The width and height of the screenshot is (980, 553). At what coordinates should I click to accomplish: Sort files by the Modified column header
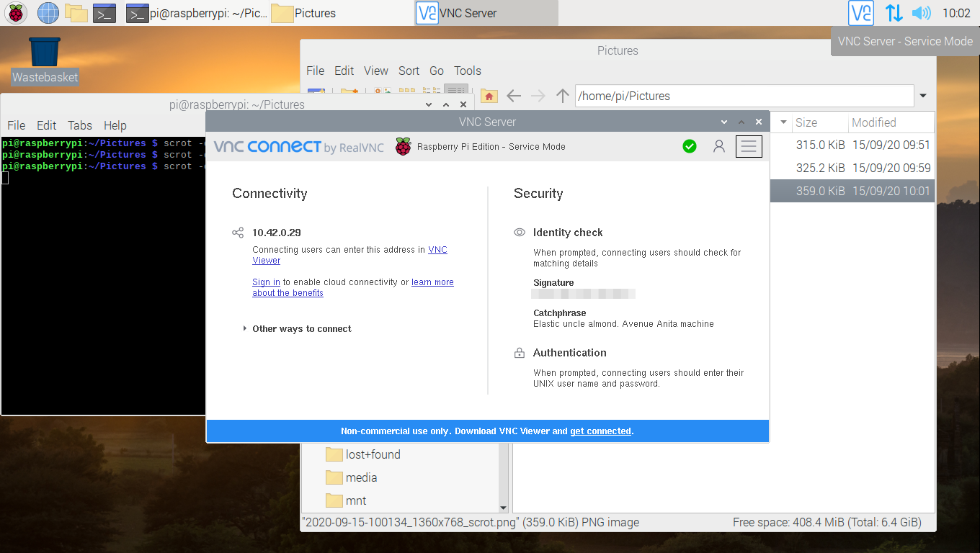pyautogui.click(x=891, y=122)
